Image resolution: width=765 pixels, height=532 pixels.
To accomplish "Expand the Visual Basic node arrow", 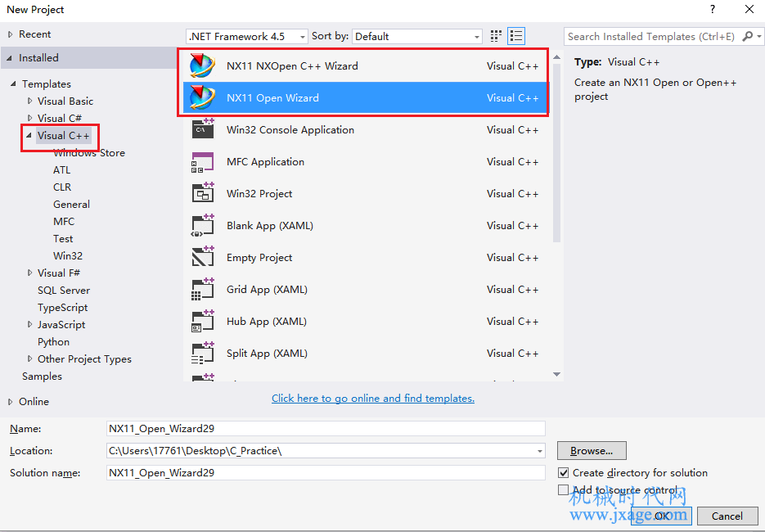I will 29,101.
